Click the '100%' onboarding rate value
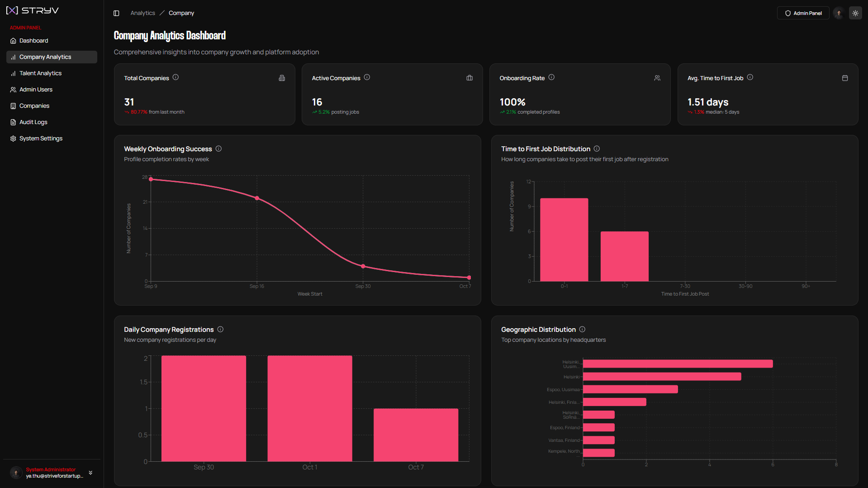The width and height of the screenshot is (868, 488). (x=512, y=102)
